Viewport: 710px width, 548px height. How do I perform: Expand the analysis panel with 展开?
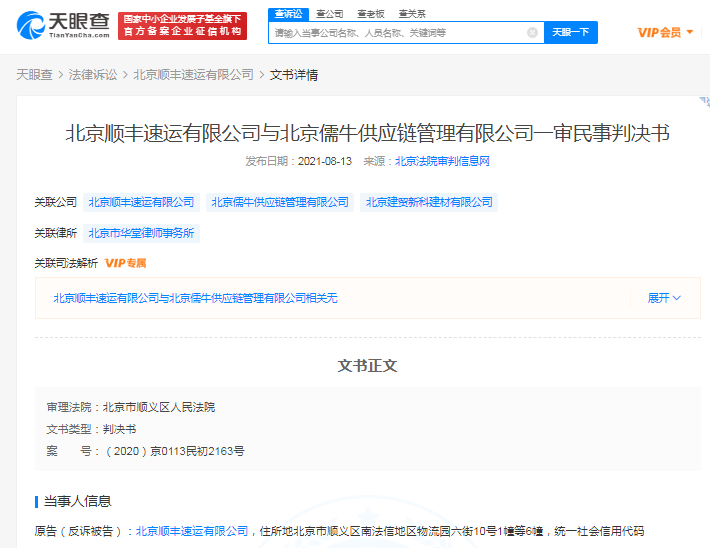[x=664, y=298]
